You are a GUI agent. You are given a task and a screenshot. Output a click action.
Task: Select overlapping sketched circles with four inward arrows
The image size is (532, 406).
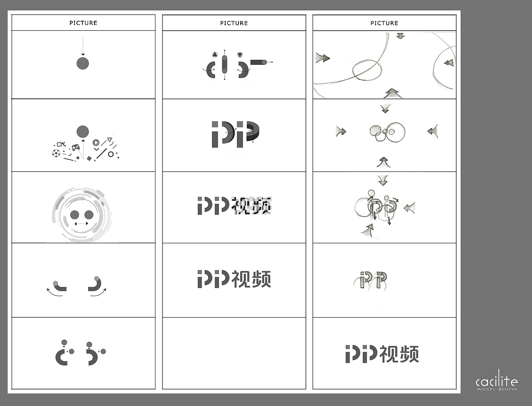384,135
